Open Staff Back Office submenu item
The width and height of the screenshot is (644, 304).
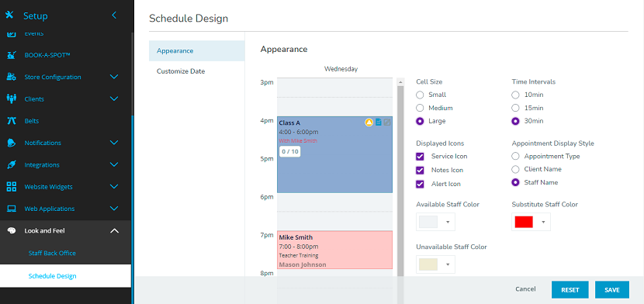[x=52, y=253]
